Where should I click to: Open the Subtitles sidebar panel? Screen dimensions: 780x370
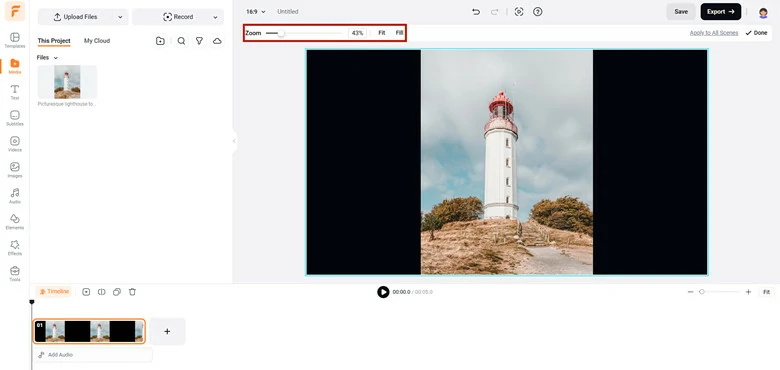(15, 118)
